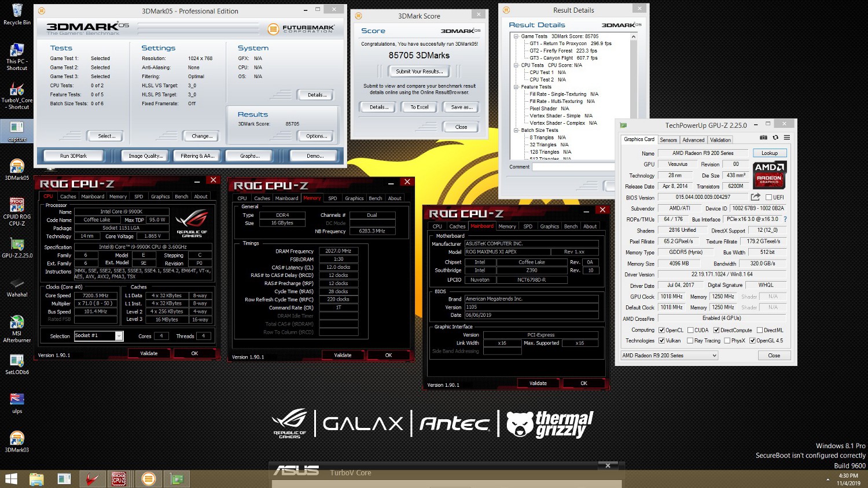Click the Comment input field in Result Details
This screenshot has height=488, width=868.
(573, 167)
